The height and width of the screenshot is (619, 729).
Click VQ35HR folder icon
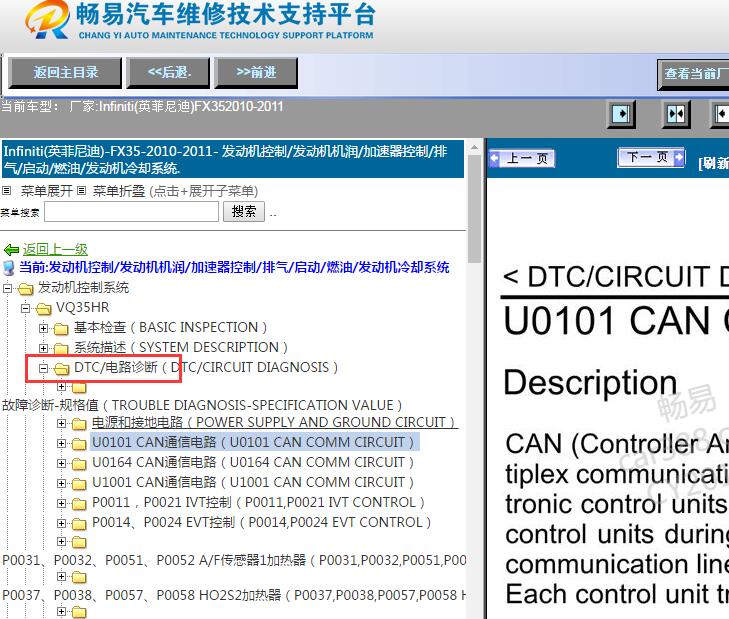(x=44, y=308)
